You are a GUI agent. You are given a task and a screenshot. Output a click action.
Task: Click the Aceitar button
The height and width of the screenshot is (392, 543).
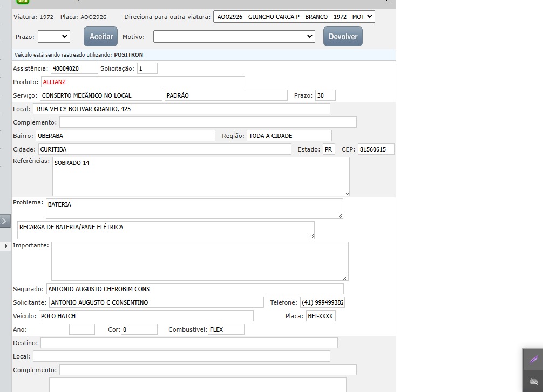click(x=101, y=36)
